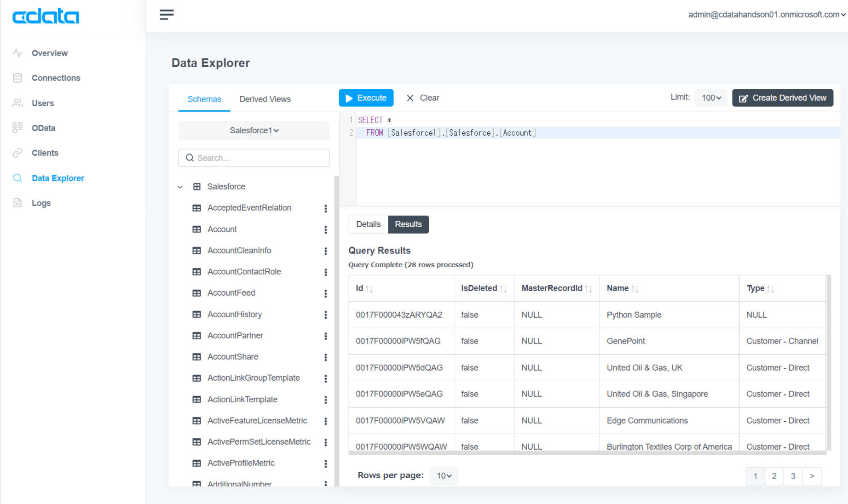Click the Connections database icon

click(17, 78)
